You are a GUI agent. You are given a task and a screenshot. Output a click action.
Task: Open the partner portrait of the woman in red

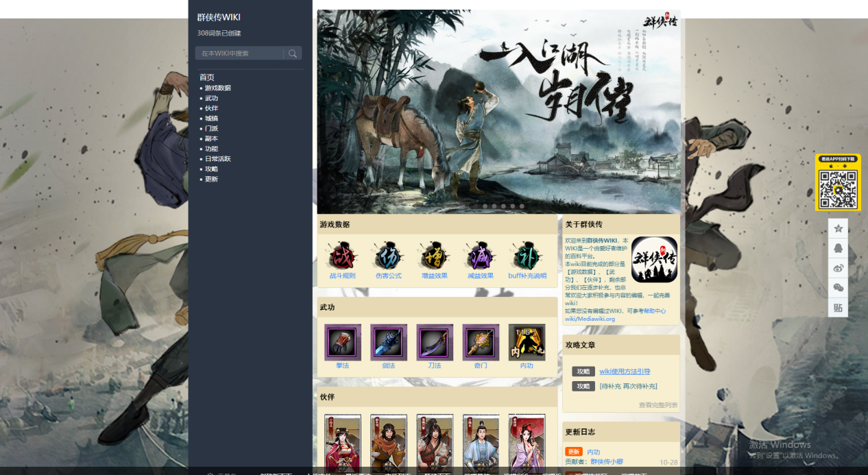coord(343,443)
